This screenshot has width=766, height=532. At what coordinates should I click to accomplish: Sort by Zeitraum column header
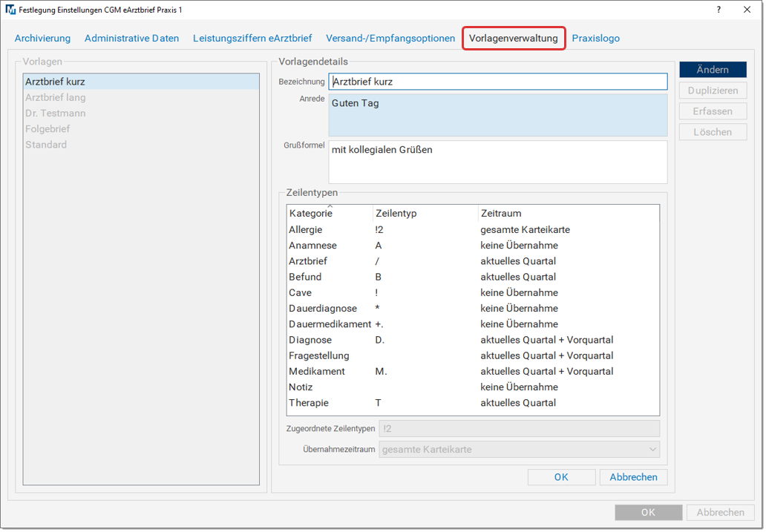click(x=569, y=213)
